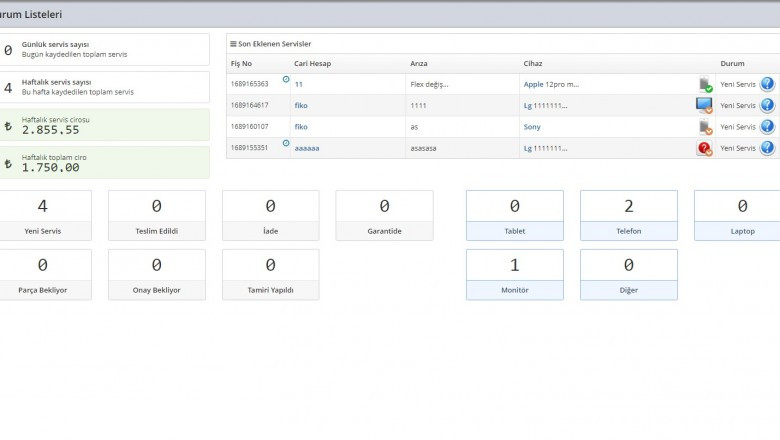Click help icon in the Apple 12pro row
780x440 pixels.
pos(767,84)
